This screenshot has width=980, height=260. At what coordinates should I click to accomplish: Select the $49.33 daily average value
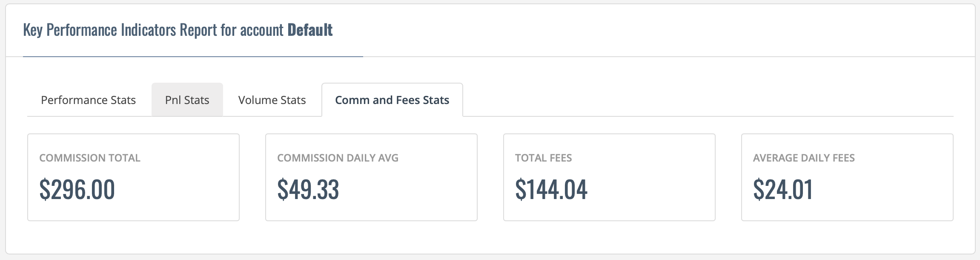[308, 190]
